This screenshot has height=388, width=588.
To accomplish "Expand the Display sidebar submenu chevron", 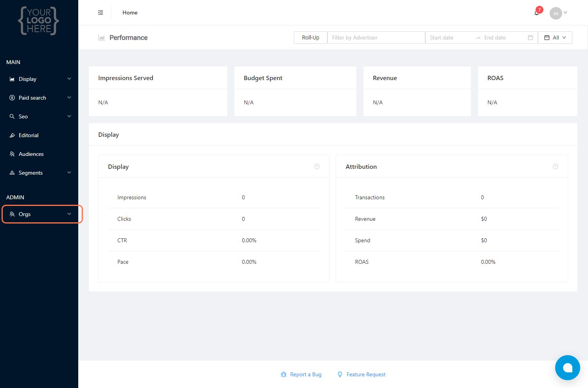I will [69, 79].
